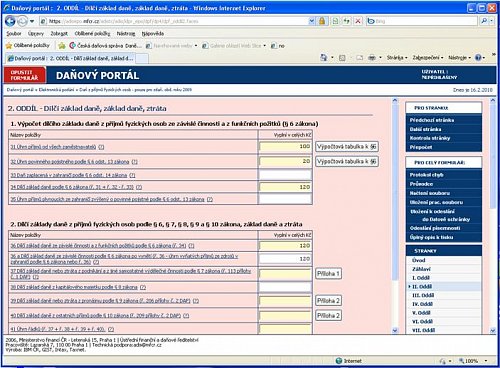
Task: Open the address bar dropdown arrow
Action: click(x=312, y=21)
